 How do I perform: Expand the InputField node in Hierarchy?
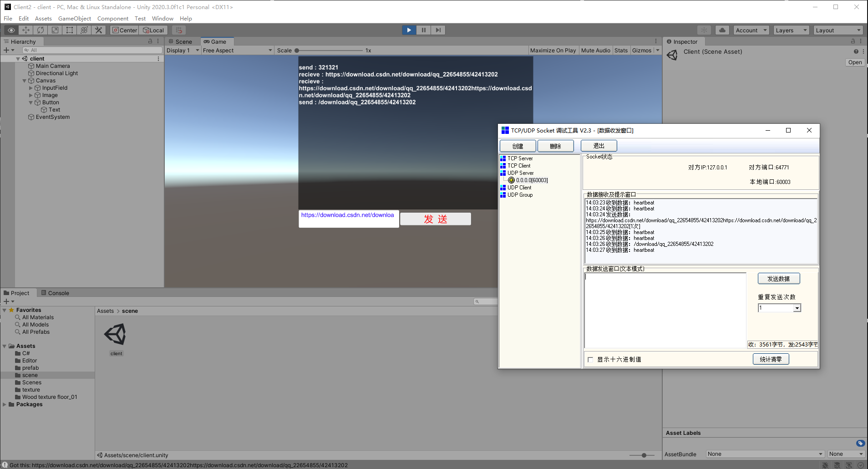coord(31,88)
